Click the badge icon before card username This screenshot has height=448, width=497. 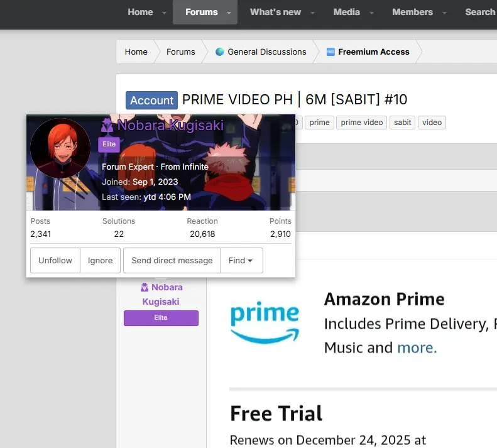pyautogui.click(x=107, y=126)
